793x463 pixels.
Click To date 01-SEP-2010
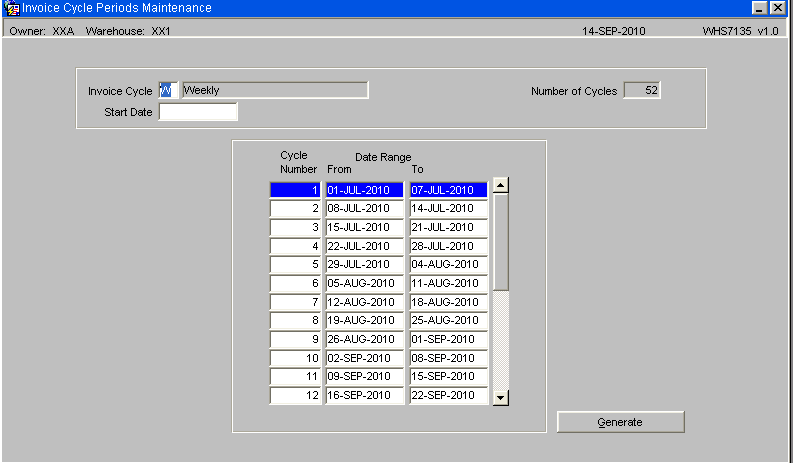pyautogui.click(x=449, y=339)
